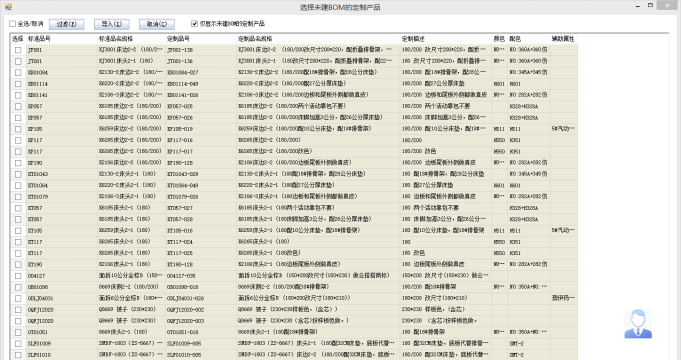
Task: Click the 取消 cancel button
Action: point(157,24)
